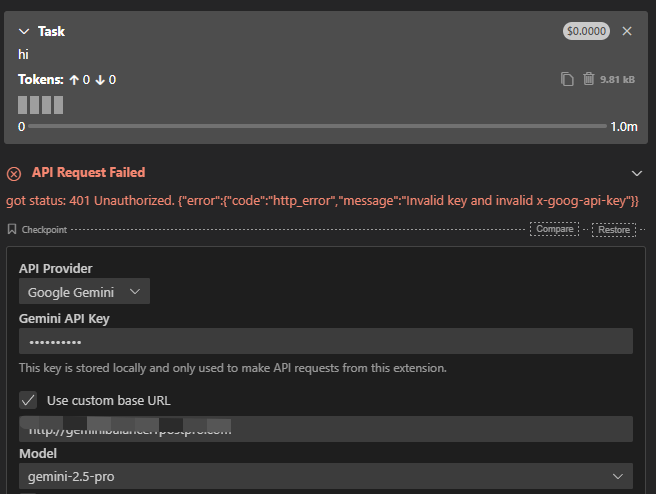Focus the Gemini API Key field
The width and height of the screenshot is (656, 494).
pyautogui.click(x=326, y=341)
